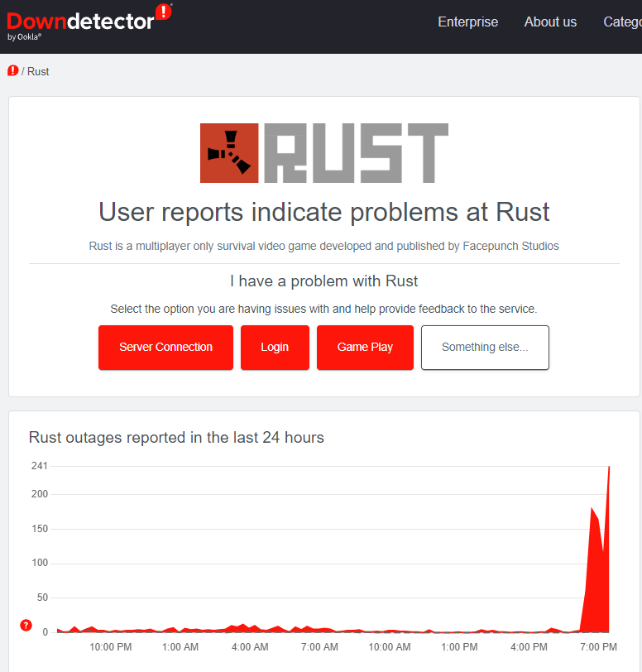The width and height of the screenshot is (642, 672).
Task: Report a Login problem
Action: pyautogui.click(x=275, y=347)
